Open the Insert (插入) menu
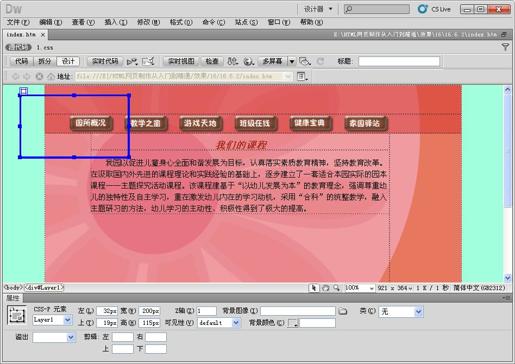515x364 pixels. click(116, 22)
